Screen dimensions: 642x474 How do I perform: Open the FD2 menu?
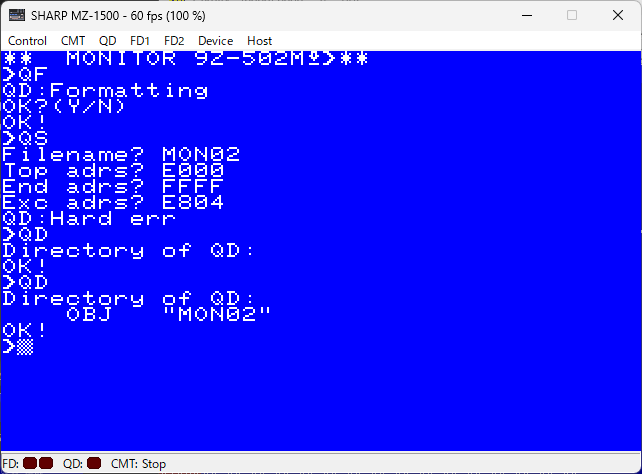tap(174, 41)
